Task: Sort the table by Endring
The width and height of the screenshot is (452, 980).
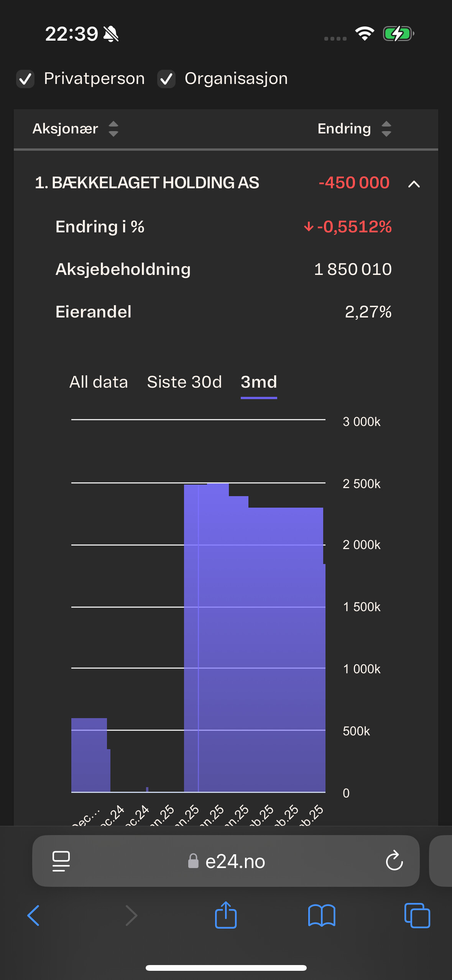Action: [x=386, y=129]
